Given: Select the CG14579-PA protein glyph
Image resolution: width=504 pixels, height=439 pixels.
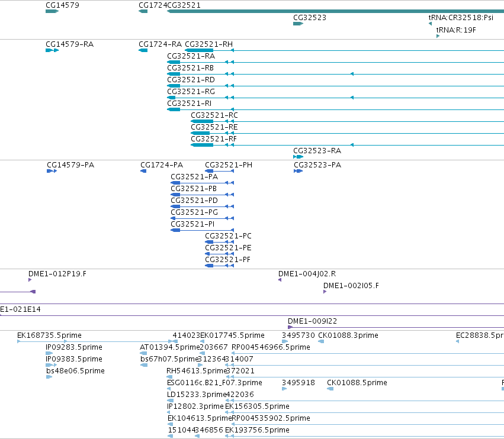Looking at the screenshot, I should (x=52, y=171).
